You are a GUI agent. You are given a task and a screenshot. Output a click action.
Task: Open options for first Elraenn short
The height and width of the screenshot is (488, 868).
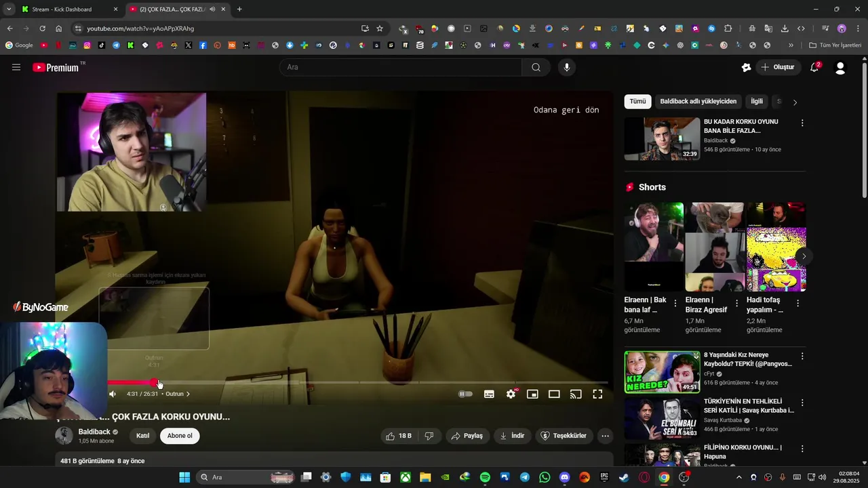(675, 304)
